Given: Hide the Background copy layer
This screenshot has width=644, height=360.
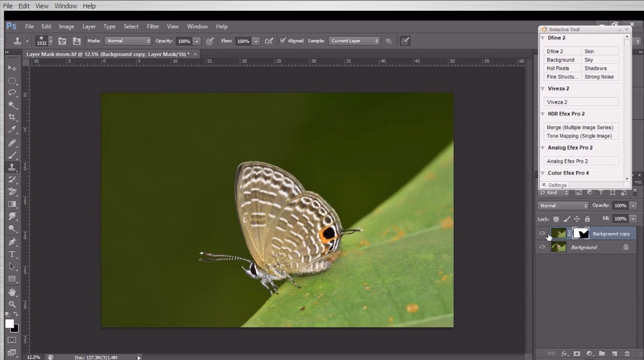Looking at the screenshot, I should 542,234.
